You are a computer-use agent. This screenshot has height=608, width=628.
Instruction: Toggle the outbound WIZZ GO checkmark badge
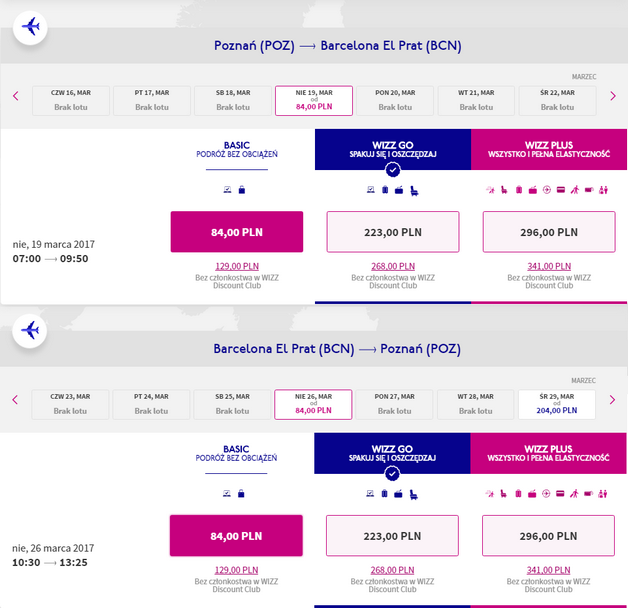393,170
